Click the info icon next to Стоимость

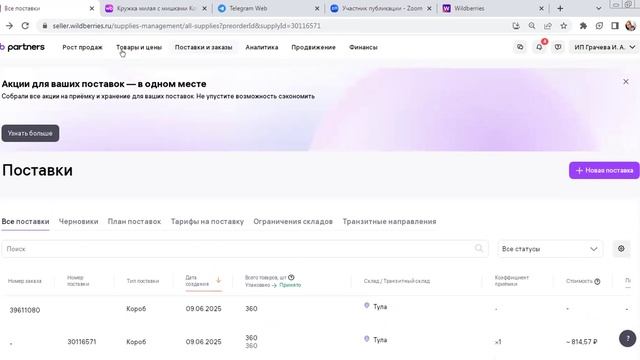pos(597,281)
